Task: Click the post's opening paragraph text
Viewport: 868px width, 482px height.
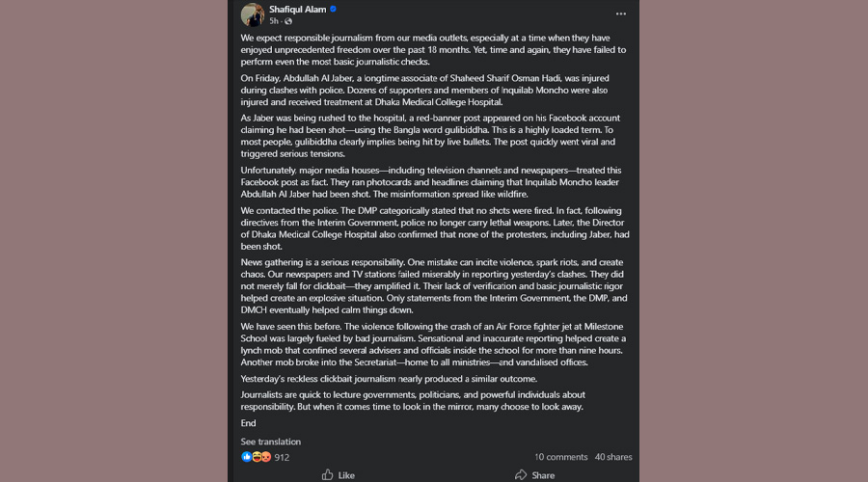Action: click(434, 49)
